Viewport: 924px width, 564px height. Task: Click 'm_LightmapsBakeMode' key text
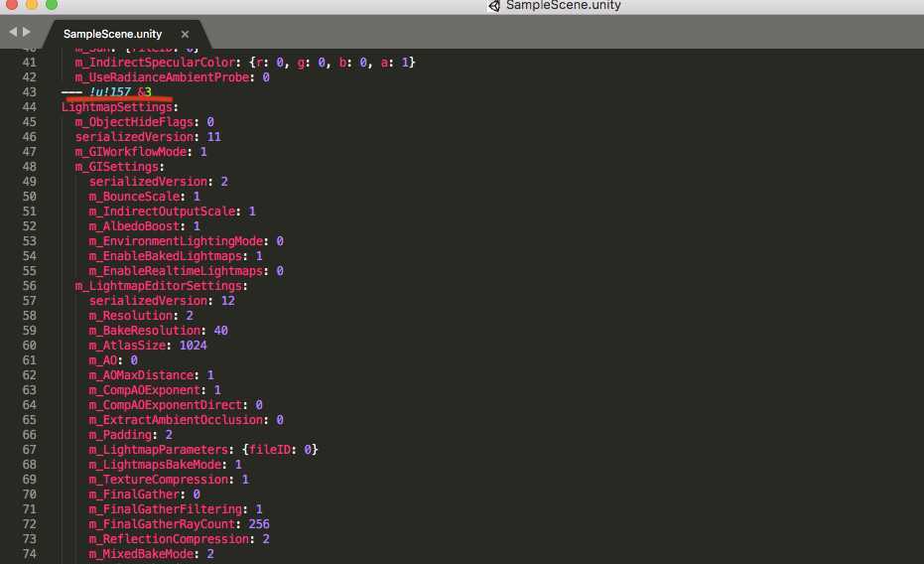[x=155, y=465]
